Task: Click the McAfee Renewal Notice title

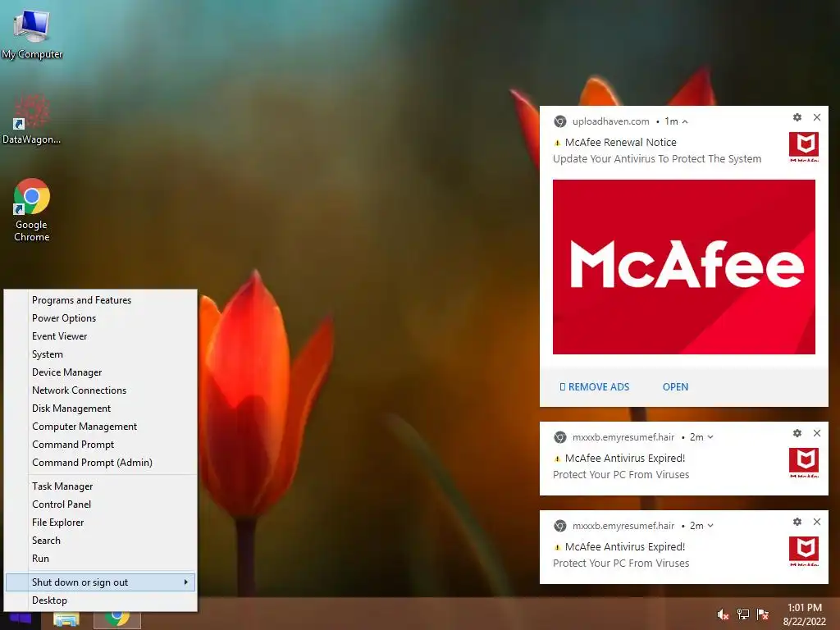Action: click(620, 143)
